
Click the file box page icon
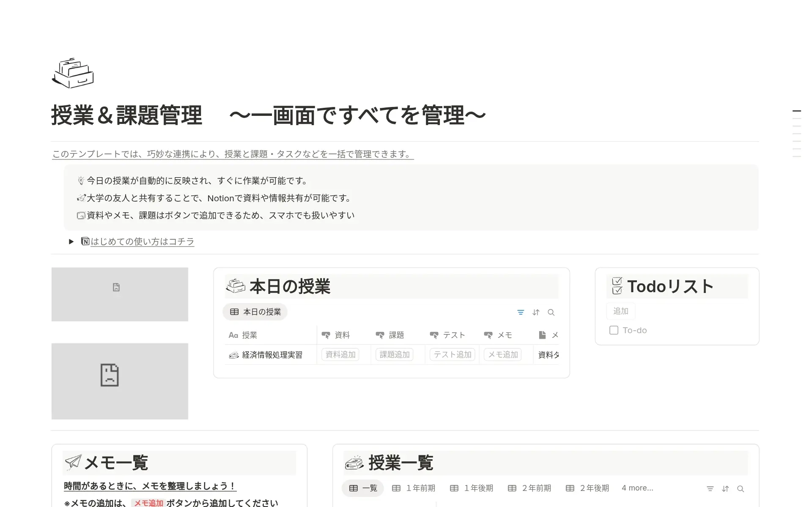point(73,73)
